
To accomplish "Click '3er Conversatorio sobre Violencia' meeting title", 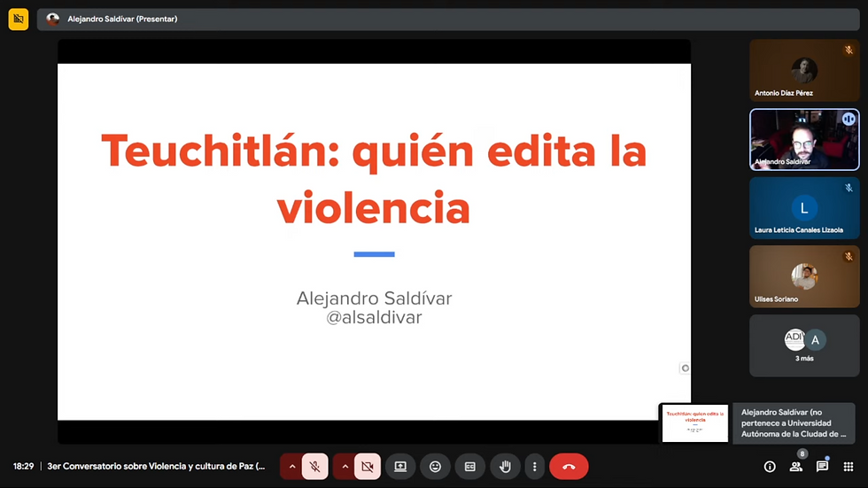I will click(156, 467).
